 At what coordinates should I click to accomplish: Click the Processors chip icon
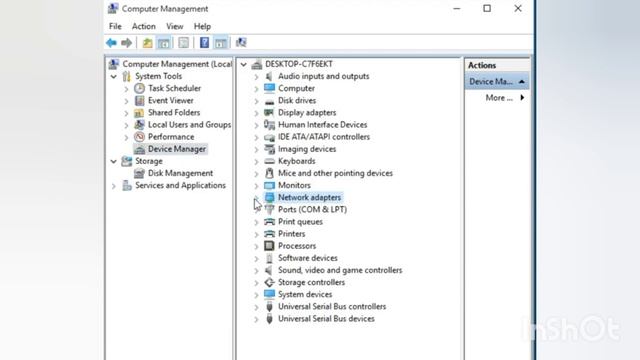269,246
